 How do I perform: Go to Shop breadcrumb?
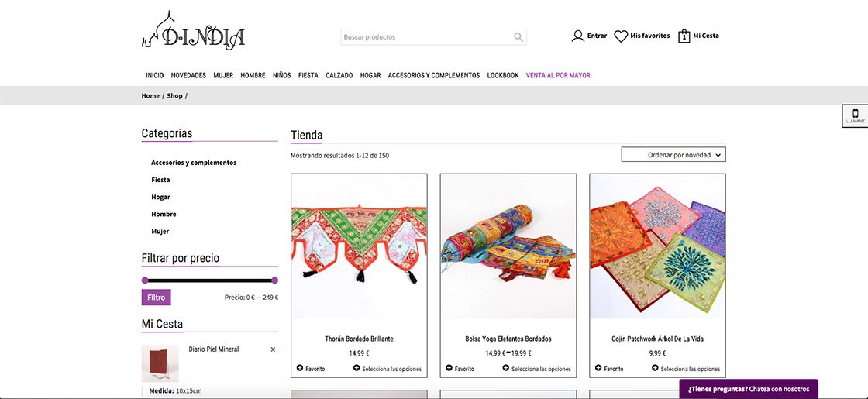[174, 96]
